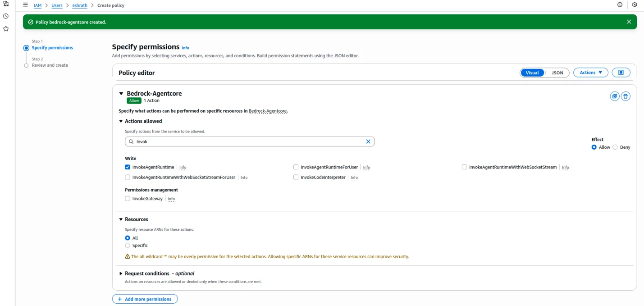Collapse the Actions allowed section

click(x=121, y=121)
